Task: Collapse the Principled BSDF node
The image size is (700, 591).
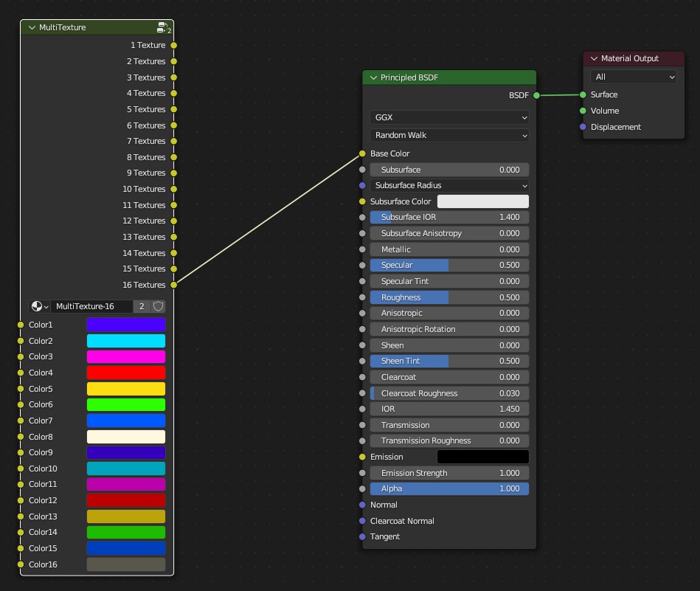Action: tap(373, 77)
